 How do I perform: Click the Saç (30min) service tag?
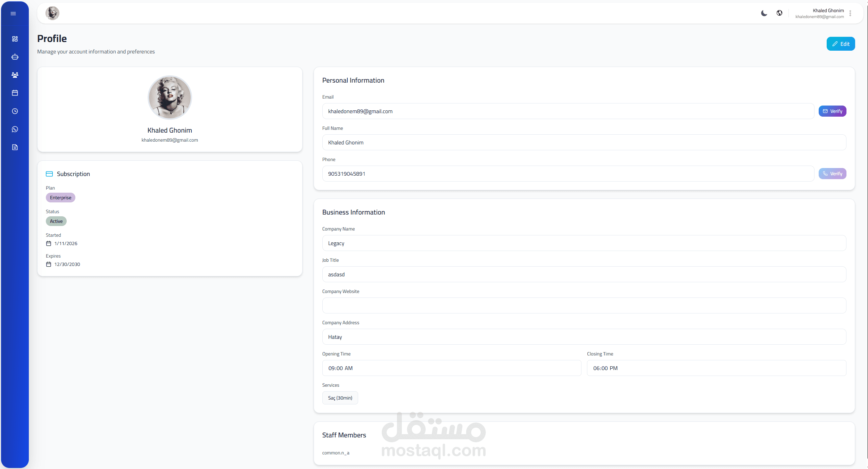[x=340, y=398]
